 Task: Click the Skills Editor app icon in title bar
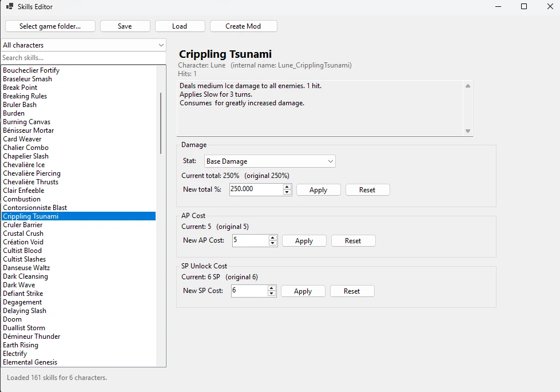pos(10,6)
